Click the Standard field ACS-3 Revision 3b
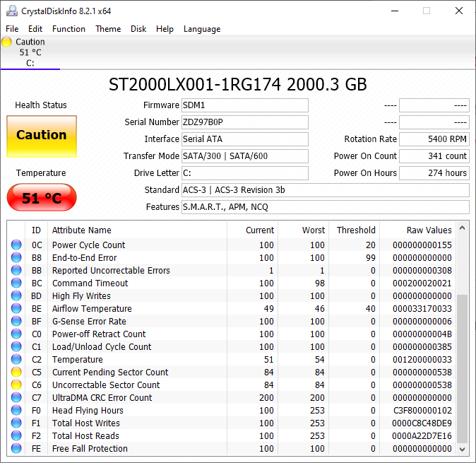The image size is (476, 463). coord(326,190)
